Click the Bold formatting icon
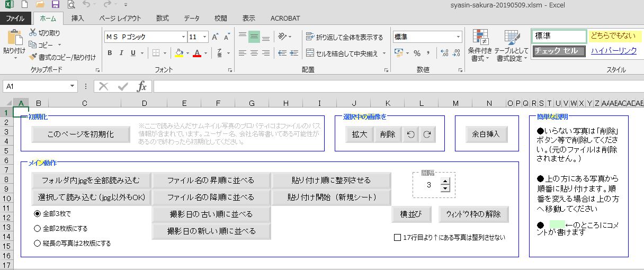 [x=110, y=53]
